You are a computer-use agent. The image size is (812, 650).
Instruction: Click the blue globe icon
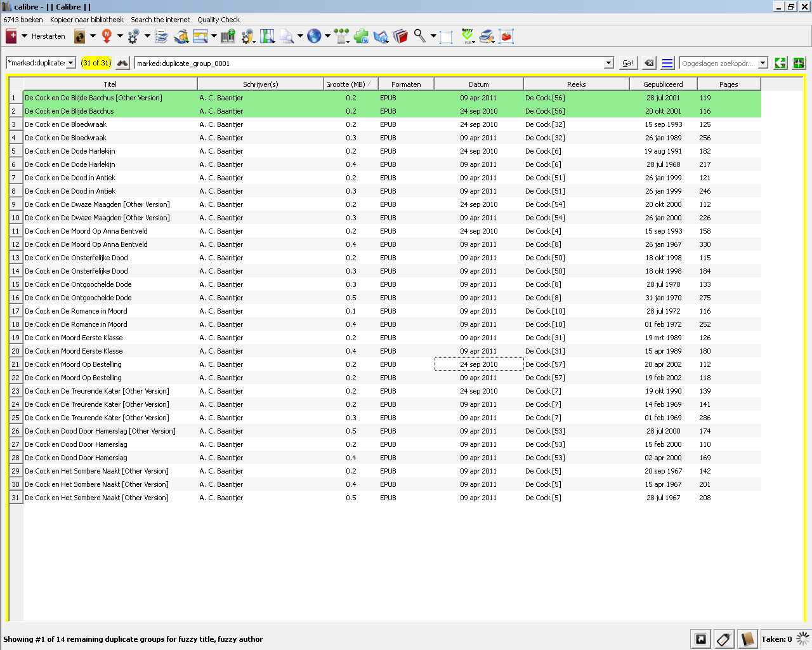(314, 36)
